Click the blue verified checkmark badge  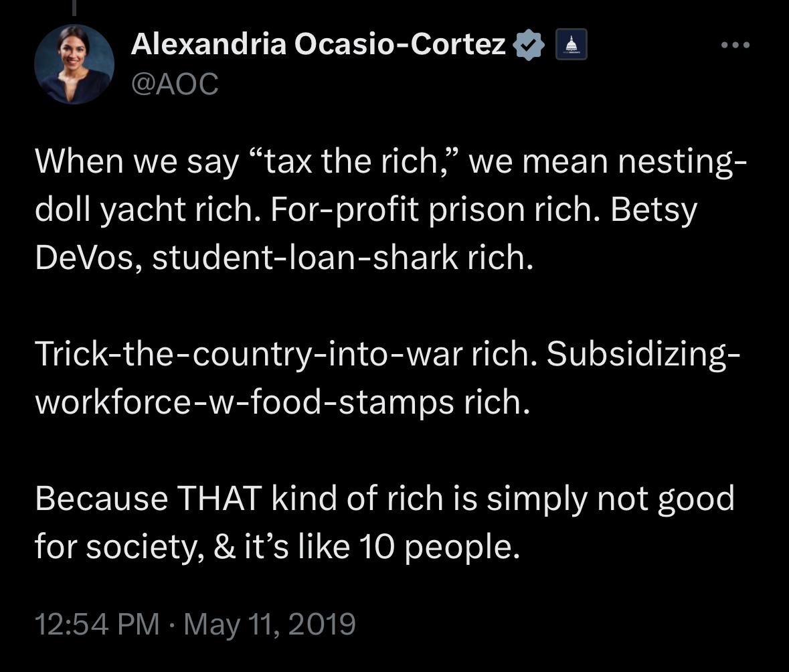(529, 46)
